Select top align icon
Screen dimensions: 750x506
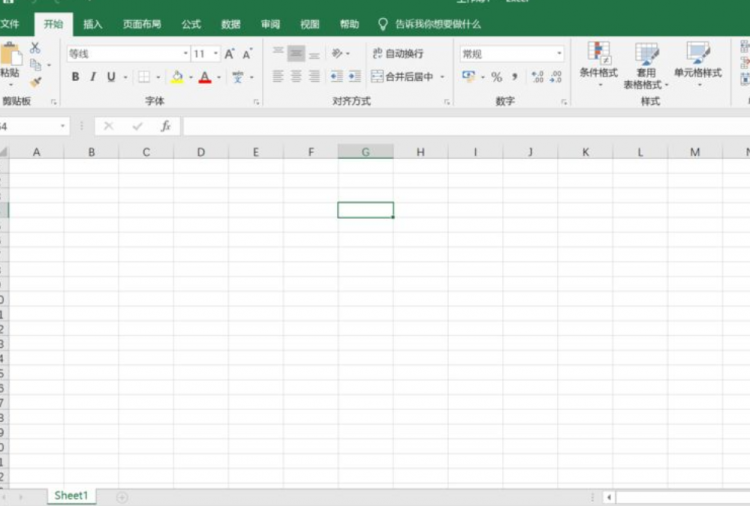tap(278, 53)
